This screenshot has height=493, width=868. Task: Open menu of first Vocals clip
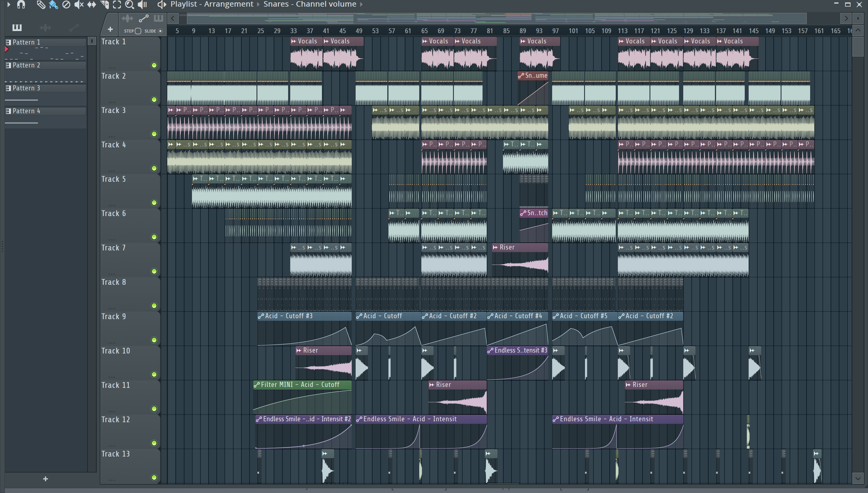pos(294,41)
